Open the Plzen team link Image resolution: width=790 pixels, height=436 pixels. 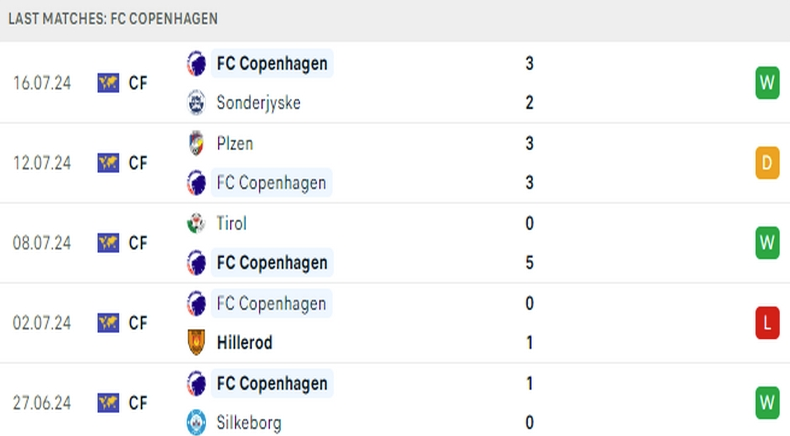235,143
